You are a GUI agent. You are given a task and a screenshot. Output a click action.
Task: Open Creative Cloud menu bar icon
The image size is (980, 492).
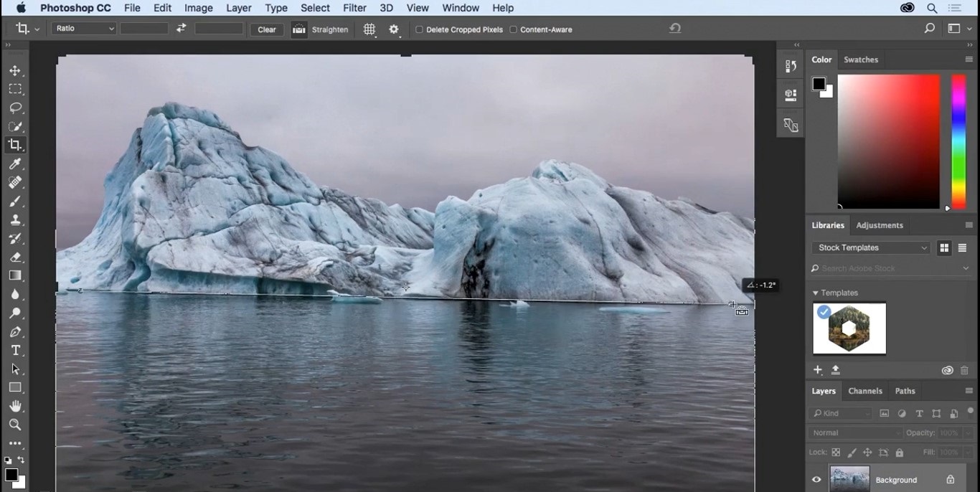[x=908, y=8]
